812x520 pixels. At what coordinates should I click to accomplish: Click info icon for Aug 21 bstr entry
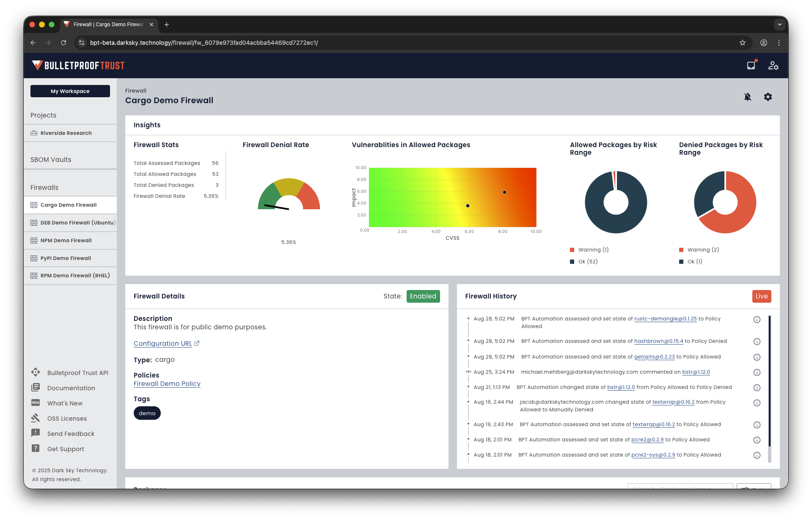point(757,388)
